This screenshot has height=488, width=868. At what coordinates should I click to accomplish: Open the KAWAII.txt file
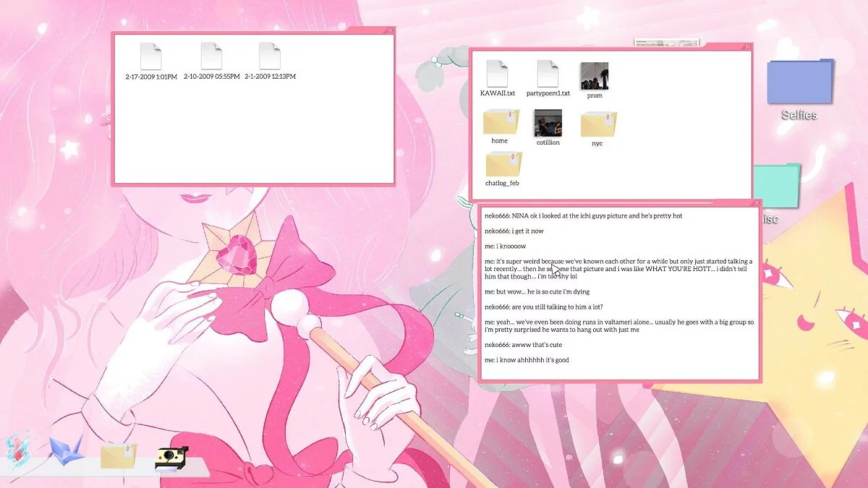coord(498,79)
